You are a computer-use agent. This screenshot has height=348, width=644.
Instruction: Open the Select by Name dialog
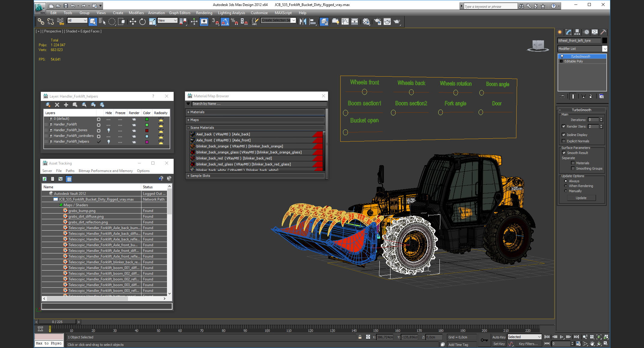coord(102,21)
